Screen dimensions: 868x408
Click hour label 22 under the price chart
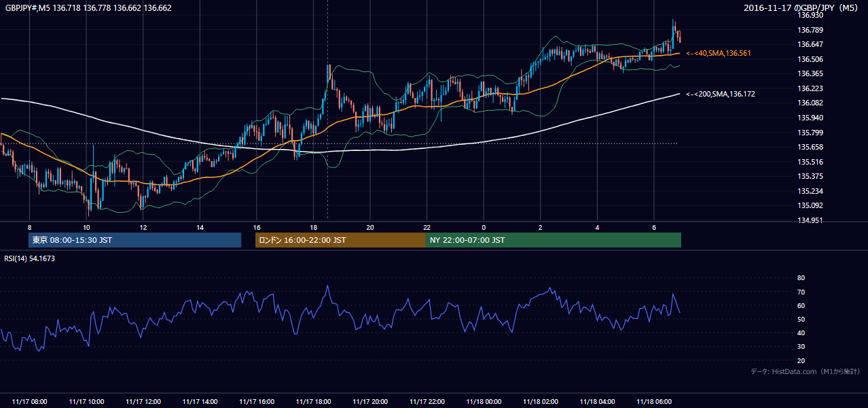[427, 227]
